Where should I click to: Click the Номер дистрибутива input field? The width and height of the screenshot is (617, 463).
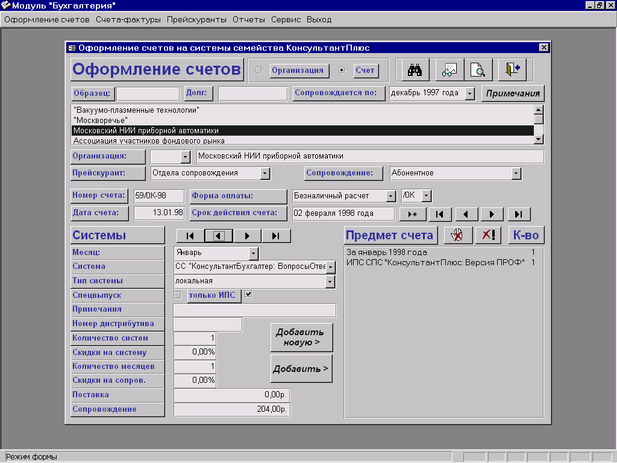[208, 324]
